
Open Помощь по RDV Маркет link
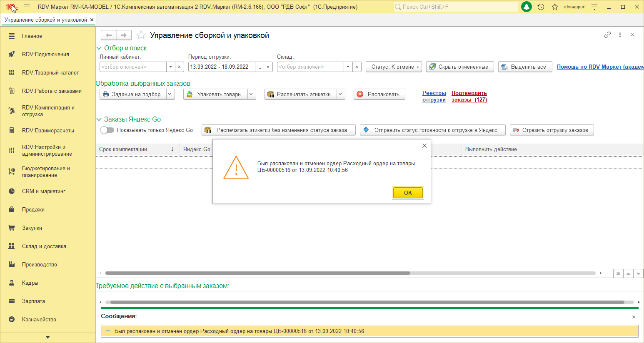point(600,67)
